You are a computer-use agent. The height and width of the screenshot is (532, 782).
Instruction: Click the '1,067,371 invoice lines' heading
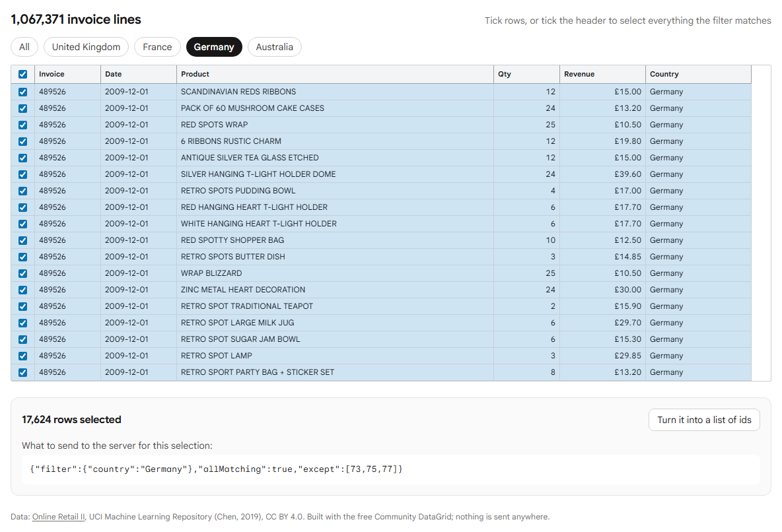tap(76, 19)
